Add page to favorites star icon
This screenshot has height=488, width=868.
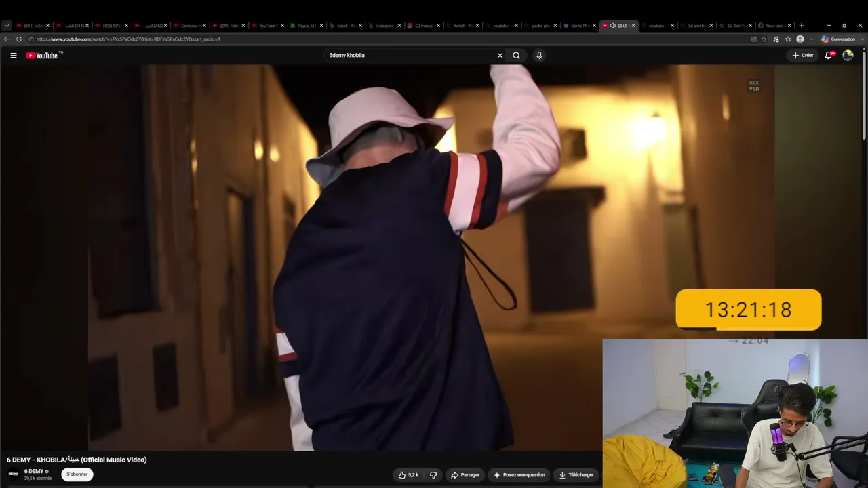764,39
